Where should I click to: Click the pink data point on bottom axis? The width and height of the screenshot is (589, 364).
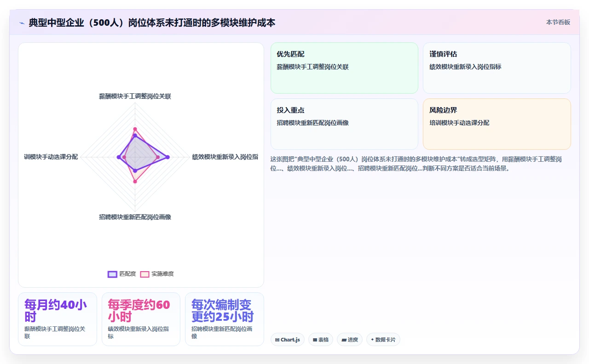(135, 182)
